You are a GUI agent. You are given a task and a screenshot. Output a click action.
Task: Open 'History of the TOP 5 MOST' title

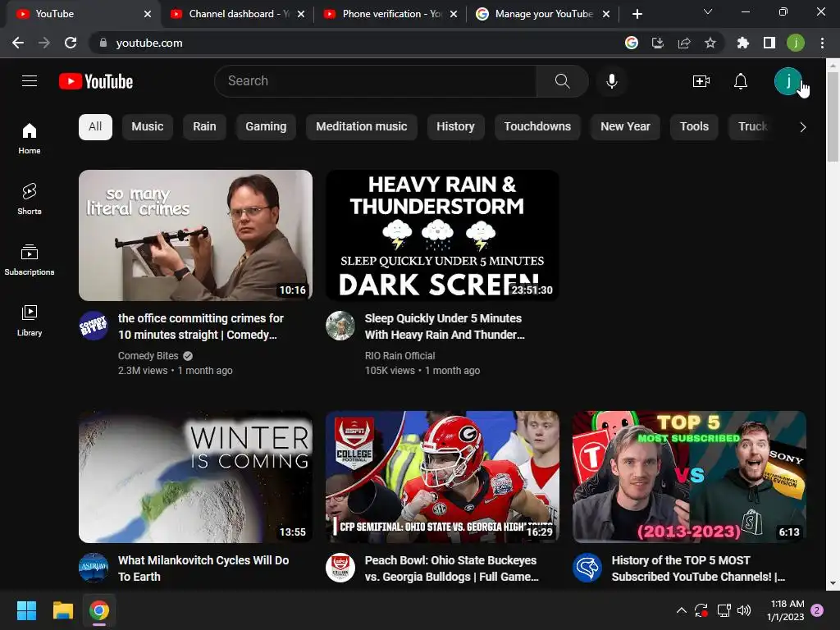tap(698, 568)
